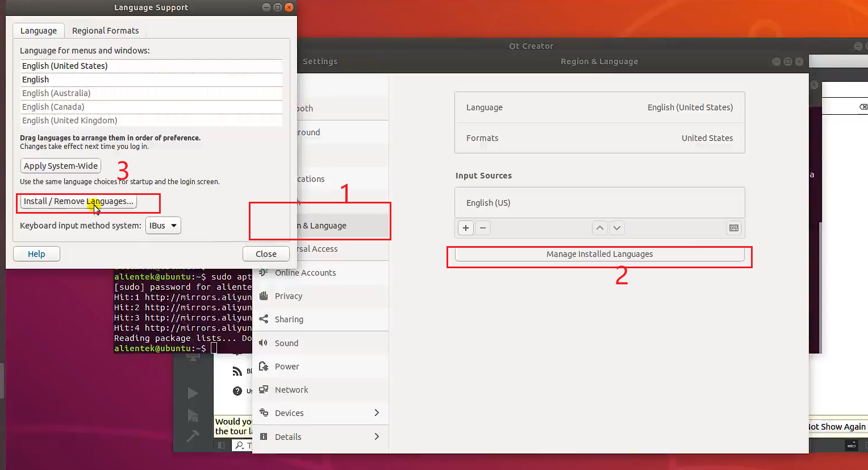Select plain English language entry
This screenshot has height=470, width=868.
(152, 80)
